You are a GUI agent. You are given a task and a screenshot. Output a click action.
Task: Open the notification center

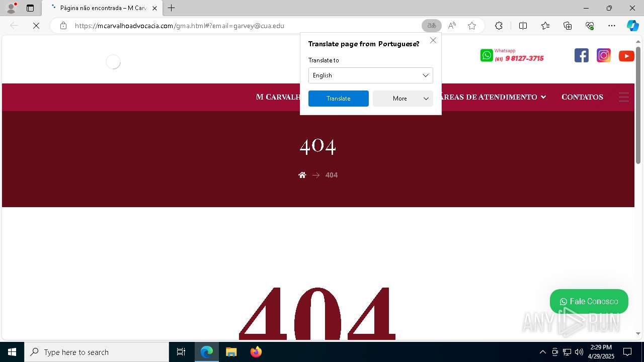[627, 352]
